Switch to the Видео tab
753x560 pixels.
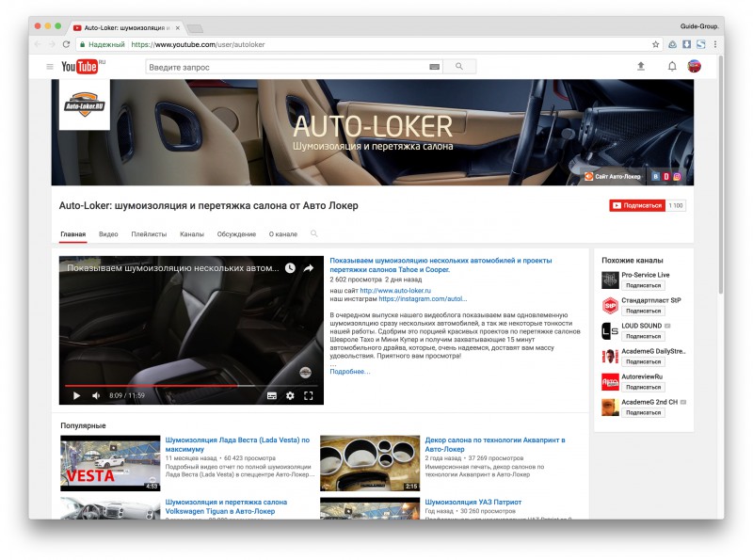coord(108,234)
